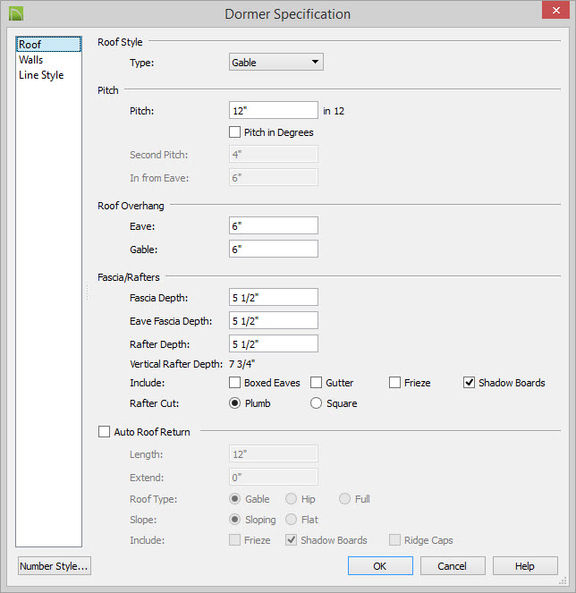Enable the Pitch in Degrees checkbox

234,132
